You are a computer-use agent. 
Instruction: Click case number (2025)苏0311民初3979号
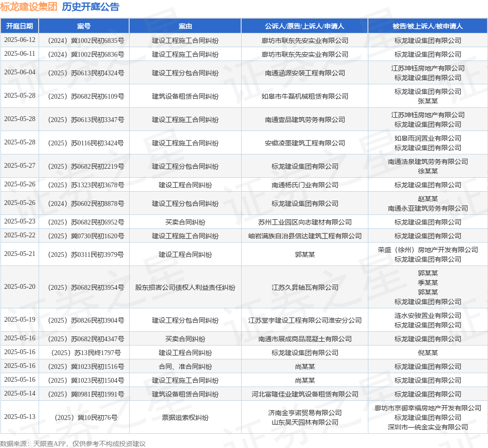pos(86,255)
